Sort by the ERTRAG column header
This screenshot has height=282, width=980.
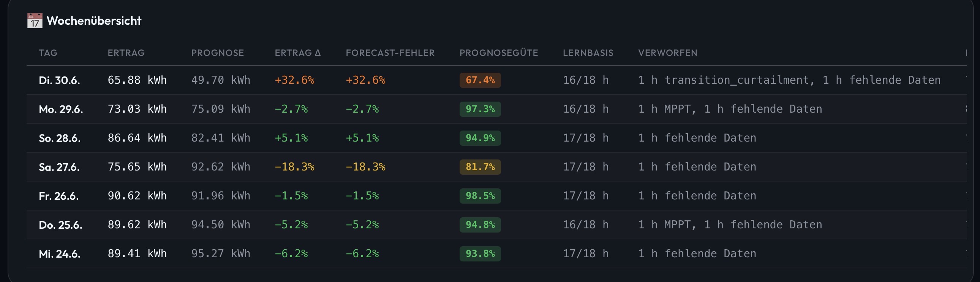point(126,53)
